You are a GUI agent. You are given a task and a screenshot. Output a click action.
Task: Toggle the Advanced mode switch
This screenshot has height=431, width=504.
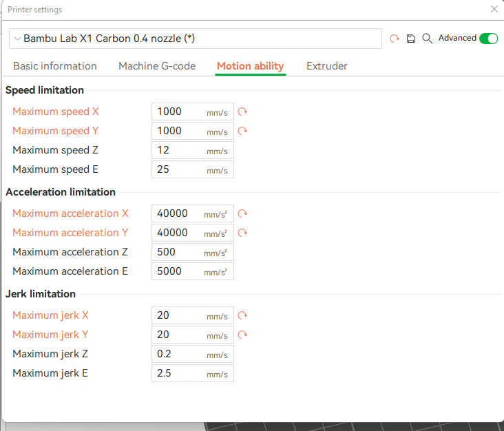(488, 39)
